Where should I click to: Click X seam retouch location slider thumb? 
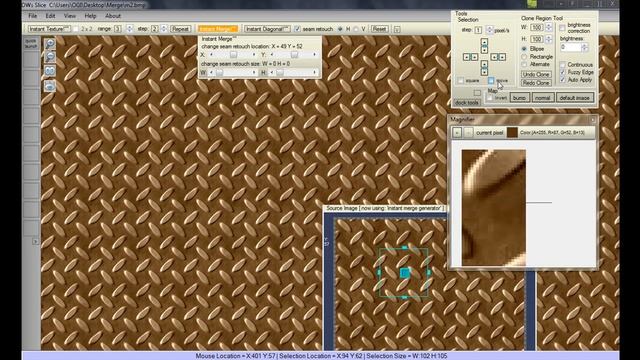pos(233,55)
